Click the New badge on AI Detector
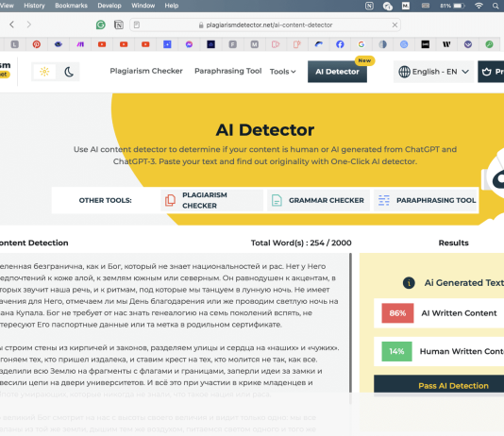 (364, 60)
